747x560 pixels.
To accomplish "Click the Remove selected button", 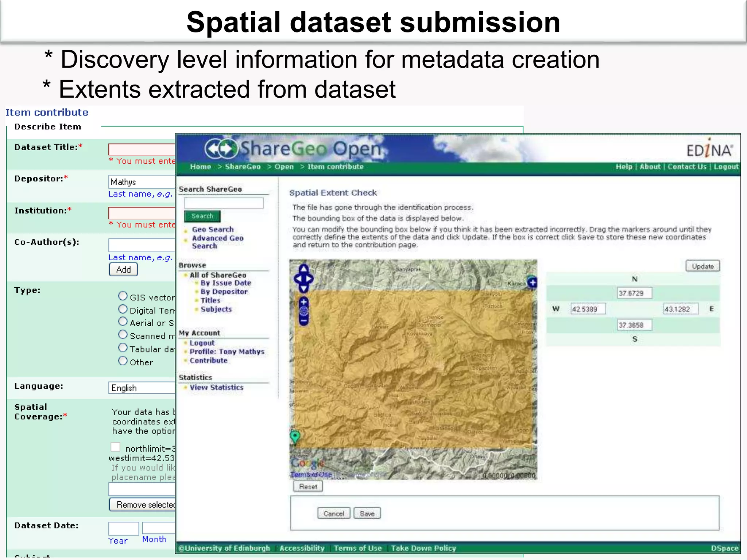I will pos(143,505).
